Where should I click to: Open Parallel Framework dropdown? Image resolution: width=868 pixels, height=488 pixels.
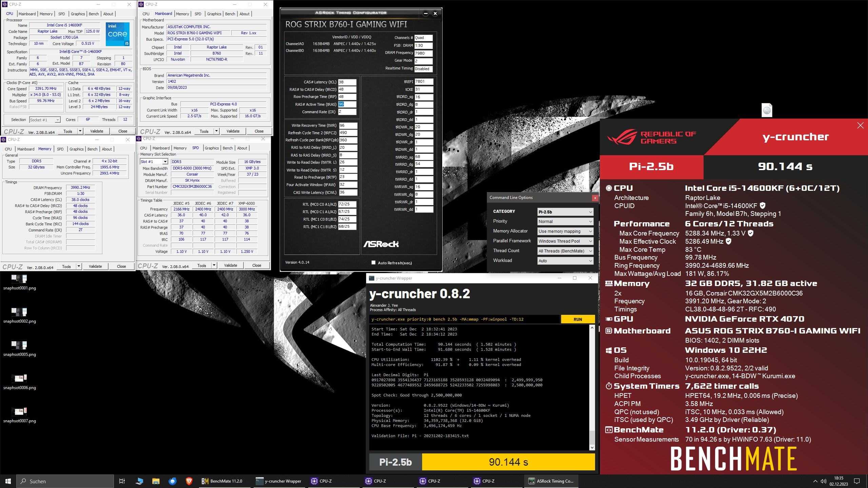coord(565,241)
